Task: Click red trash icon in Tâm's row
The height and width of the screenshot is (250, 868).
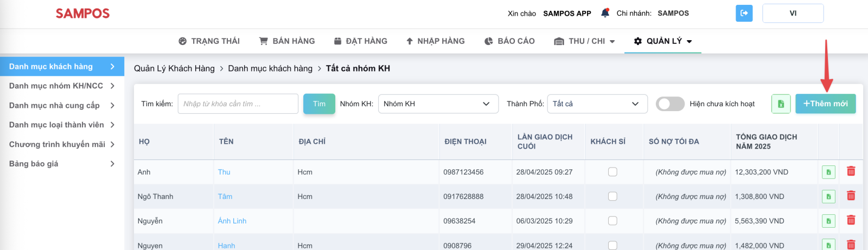Action: [851, 196]
